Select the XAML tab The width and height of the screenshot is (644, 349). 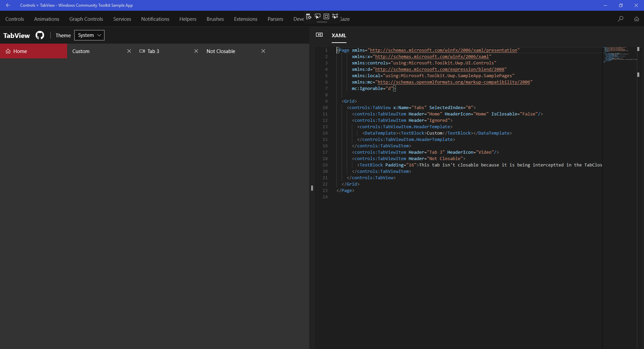(x=339, y=36)
